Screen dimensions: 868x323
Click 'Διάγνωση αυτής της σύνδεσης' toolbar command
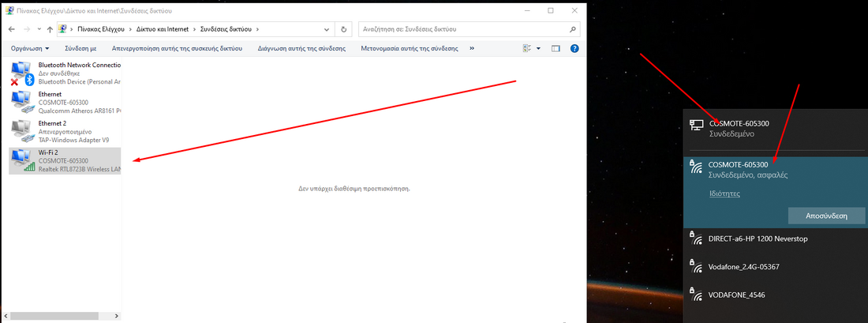point(301,48)
